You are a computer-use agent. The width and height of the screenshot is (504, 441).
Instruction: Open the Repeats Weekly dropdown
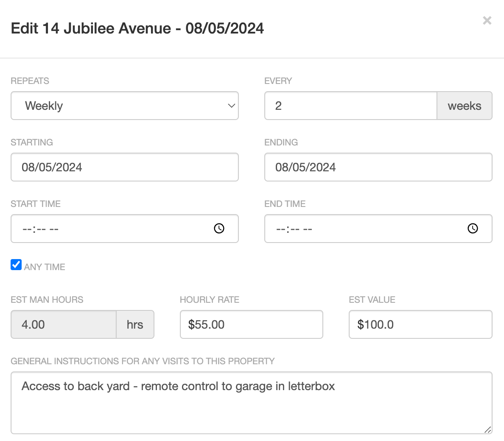point(125,106)
